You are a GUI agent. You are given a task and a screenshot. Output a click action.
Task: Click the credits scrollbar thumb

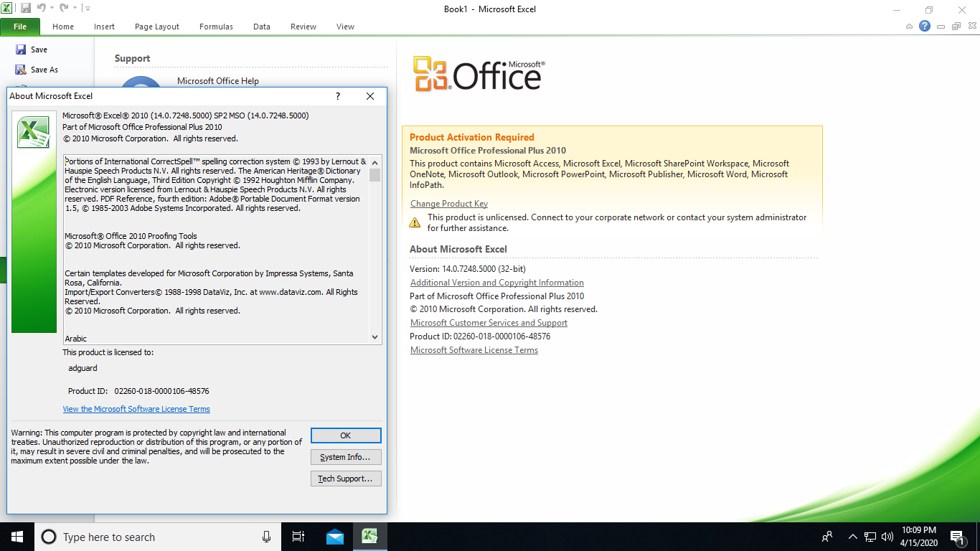click(x=375, y=175)
